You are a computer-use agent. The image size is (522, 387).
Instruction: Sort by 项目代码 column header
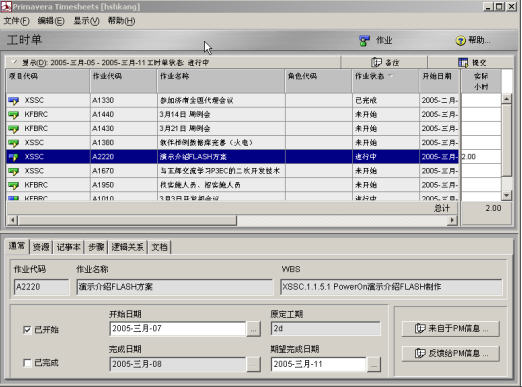coord(48,81)
